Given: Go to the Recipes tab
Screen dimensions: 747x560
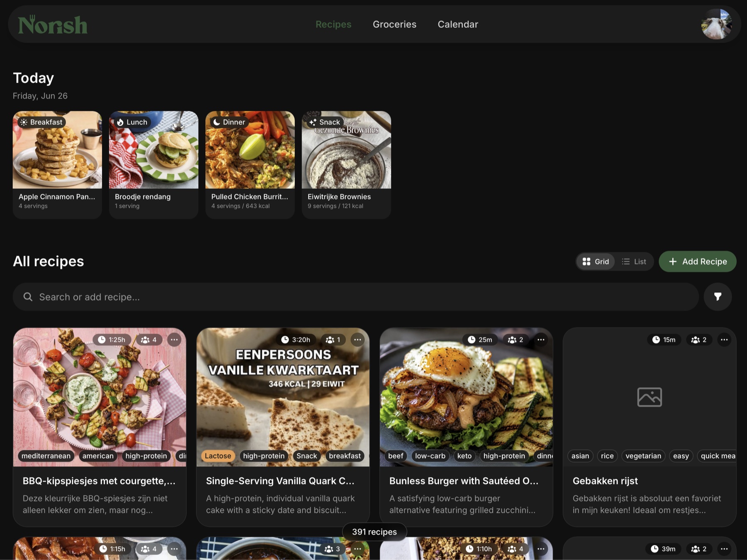Looking at the screenshot, I should 333,24.
